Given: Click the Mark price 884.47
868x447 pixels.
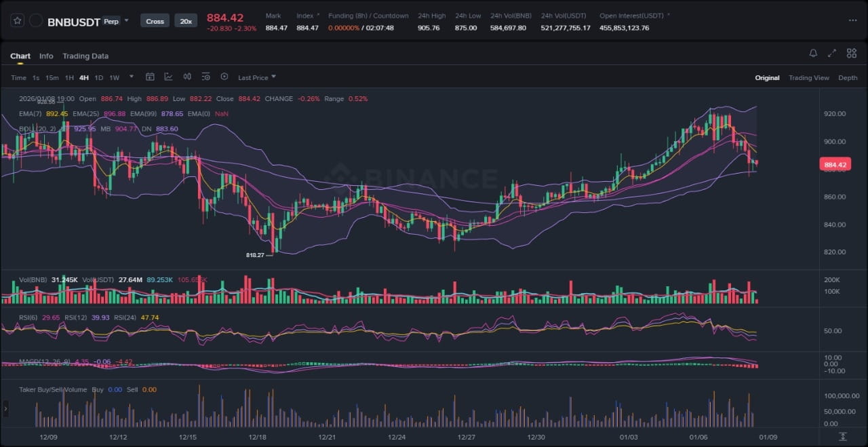Looking at the screenshot, I should click(277, 28).
